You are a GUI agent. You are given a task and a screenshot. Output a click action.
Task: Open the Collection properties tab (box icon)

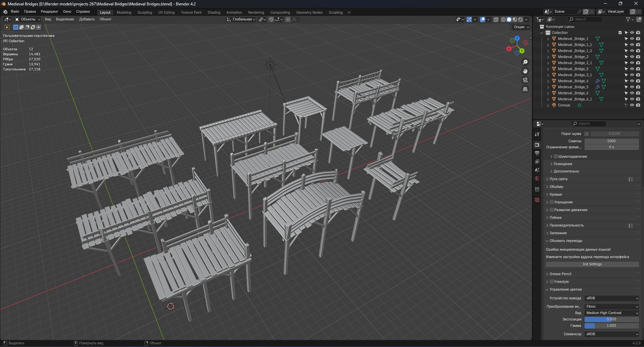pyautogui.click(x=537, y=189)
